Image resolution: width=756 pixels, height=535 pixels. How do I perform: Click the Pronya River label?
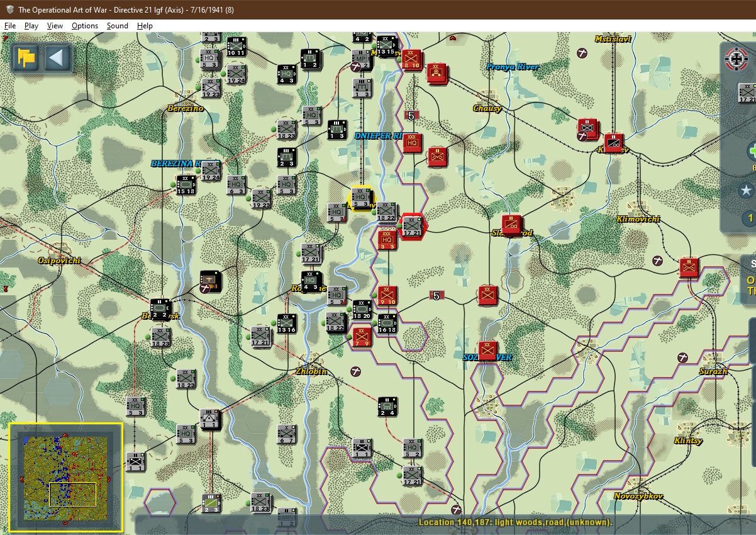point(513,67)
